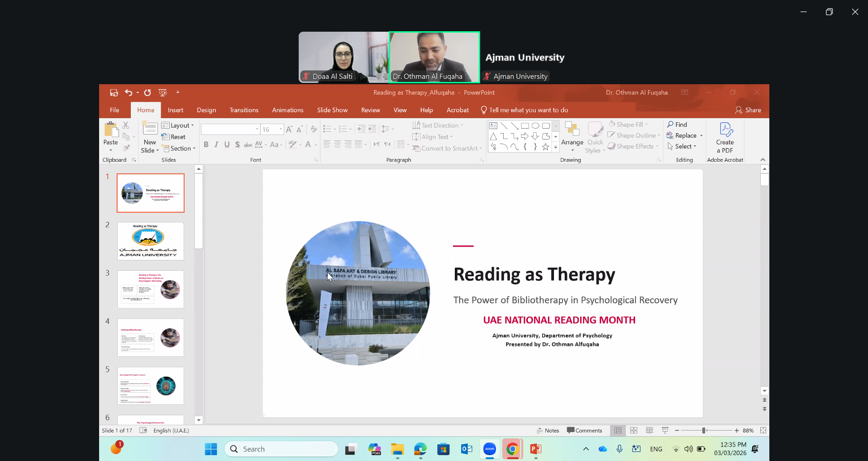This screenshot has height=461, width=868.
Task: Switch to the Animations tab
Action: 287,110
